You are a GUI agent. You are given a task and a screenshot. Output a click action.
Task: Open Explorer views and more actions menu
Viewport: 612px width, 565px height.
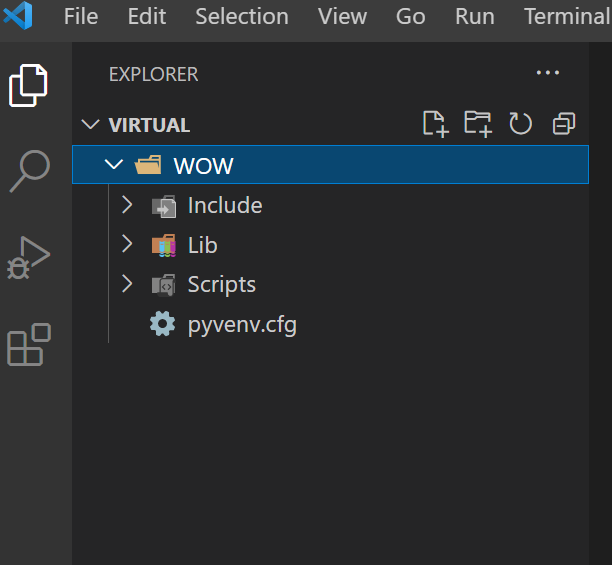(548, 73)
